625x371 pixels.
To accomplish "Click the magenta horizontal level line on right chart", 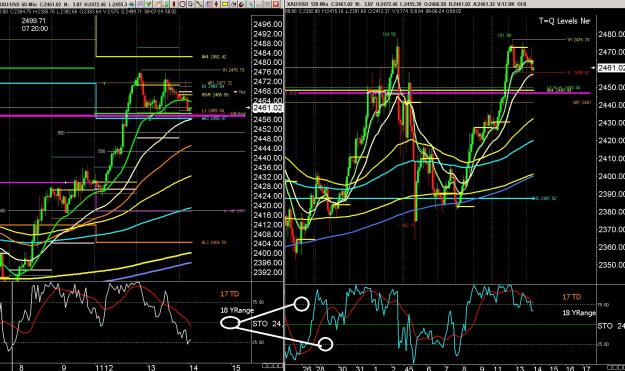I will coord(438,93).
